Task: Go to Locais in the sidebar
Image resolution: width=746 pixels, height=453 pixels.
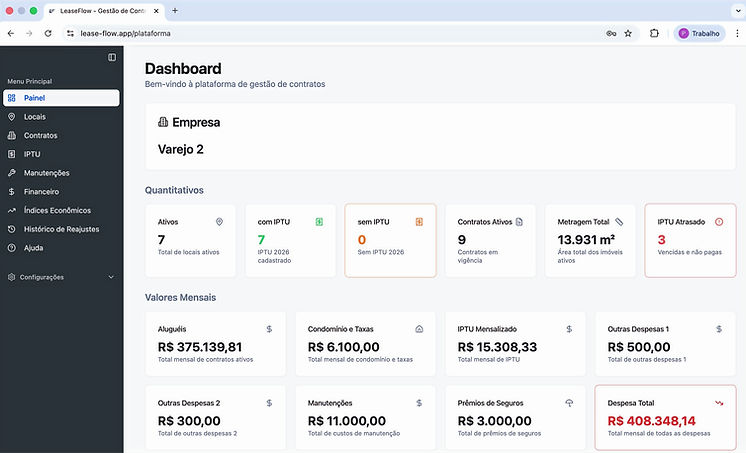Action: [x=61, y=117]
